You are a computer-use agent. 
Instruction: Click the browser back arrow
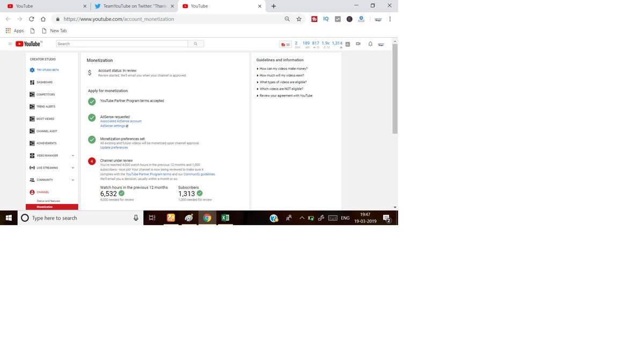[8, 19]
